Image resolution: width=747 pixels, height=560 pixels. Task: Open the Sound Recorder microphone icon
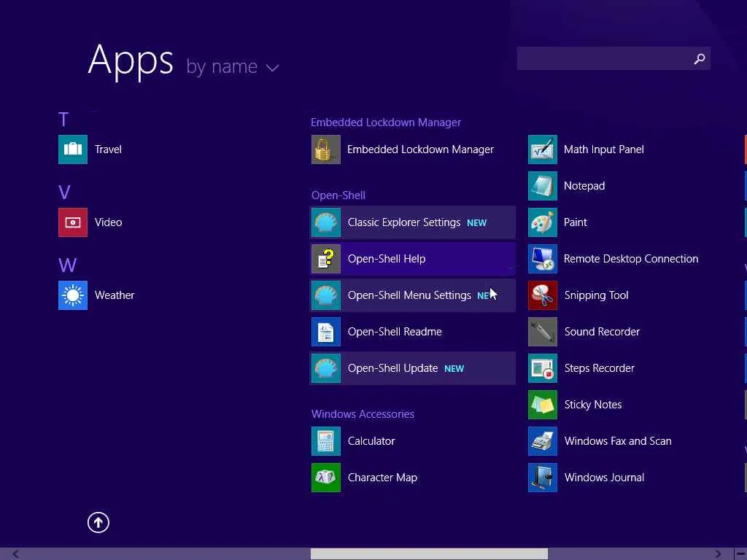(543, 332)
